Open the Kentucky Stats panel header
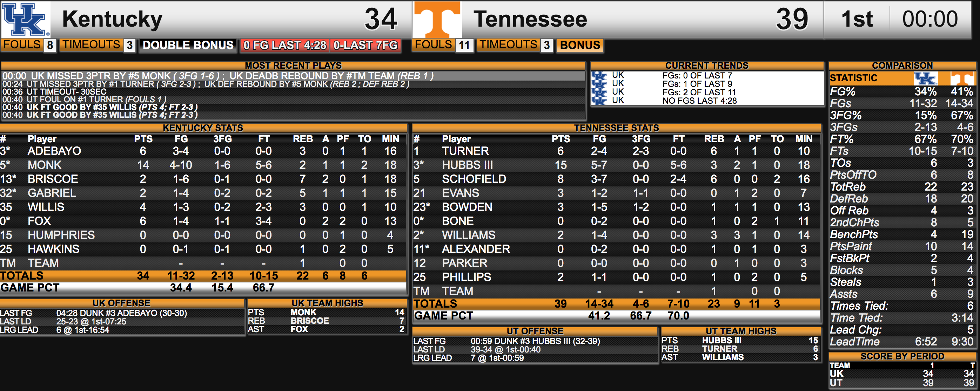The image size is (980, 391). (203, 128)
